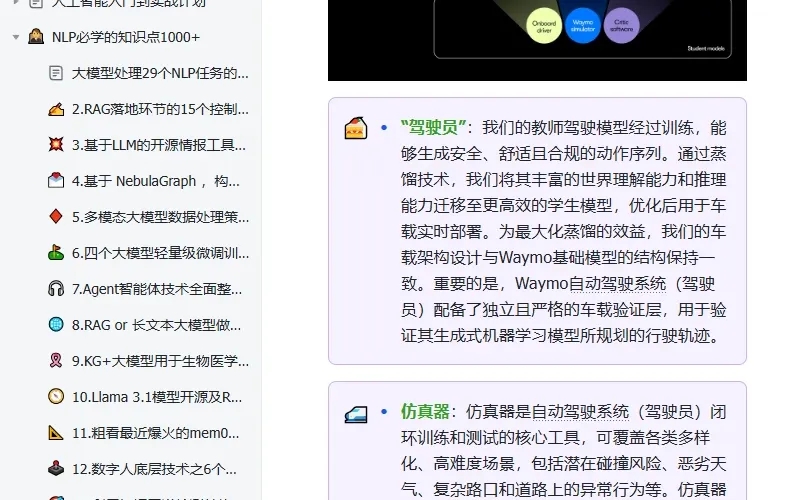Click the icon beside 2.RAG落地环节的15个控制
Screen dimensions: 808x500
pyautogui.click(x=56, y=109)
